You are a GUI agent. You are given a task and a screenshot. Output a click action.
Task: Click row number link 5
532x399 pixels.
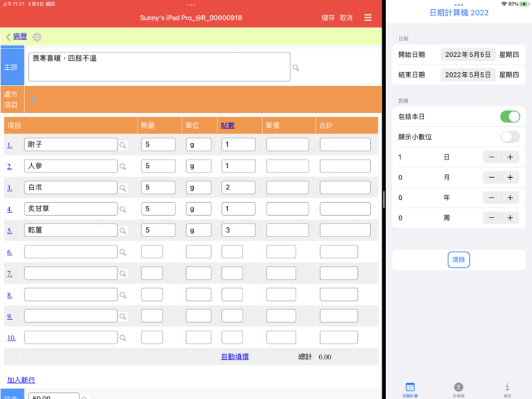coord(10,231)
